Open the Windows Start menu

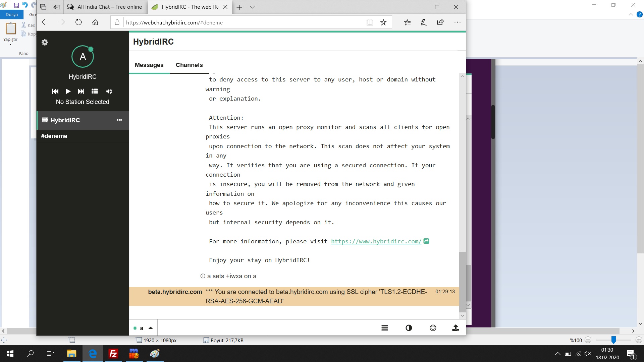[10, 354]
